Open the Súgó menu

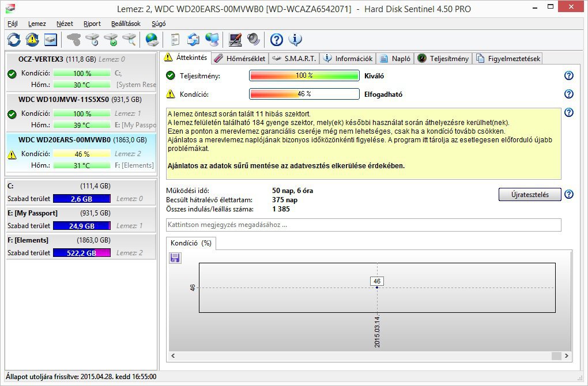(159, 24)
